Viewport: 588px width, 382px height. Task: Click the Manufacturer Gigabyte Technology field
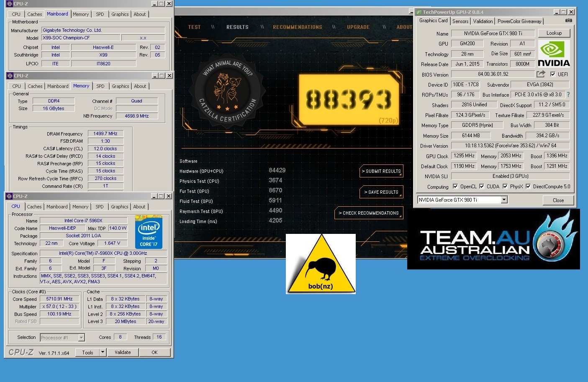[x=103, y=30]
